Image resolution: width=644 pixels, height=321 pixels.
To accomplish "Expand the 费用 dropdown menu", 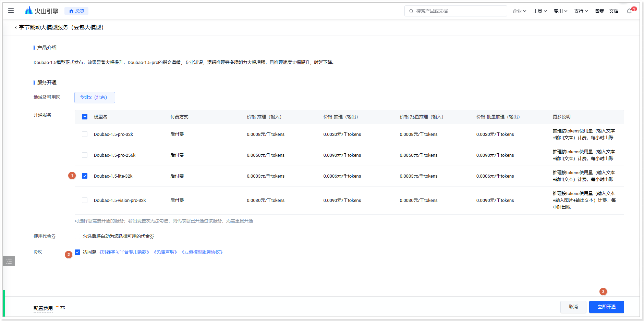I will (x=560, y=11).
